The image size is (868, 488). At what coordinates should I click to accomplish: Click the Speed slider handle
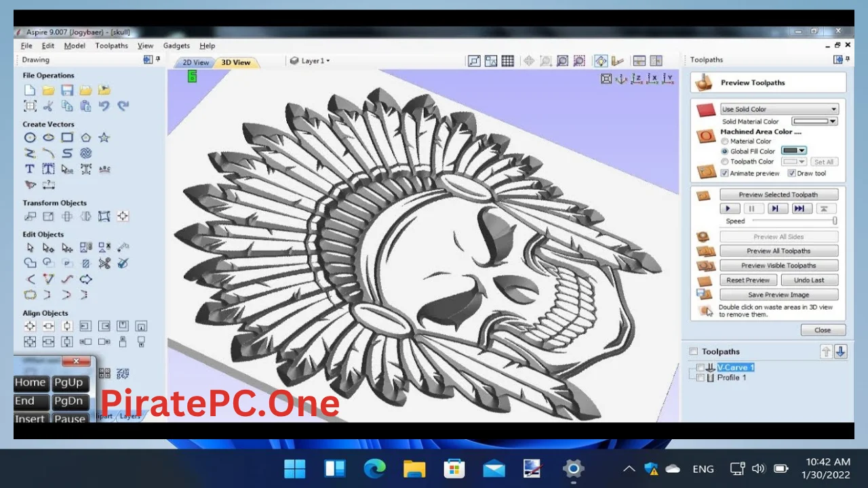click(x=835, y=221)
